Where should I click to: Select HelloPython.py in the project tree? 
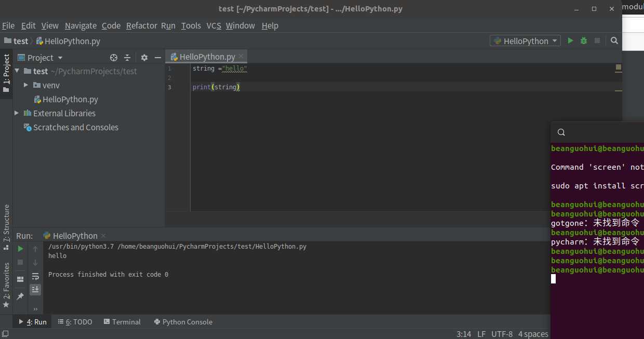[65, 99]
